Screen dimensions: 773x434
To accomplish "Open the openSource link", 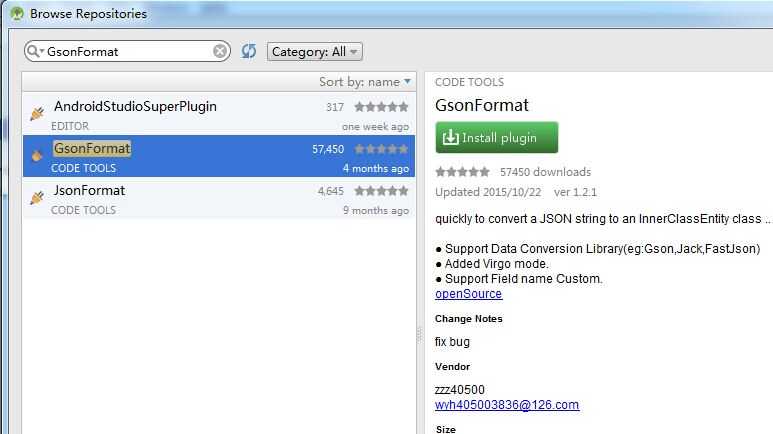I will [x=468, y=294].
